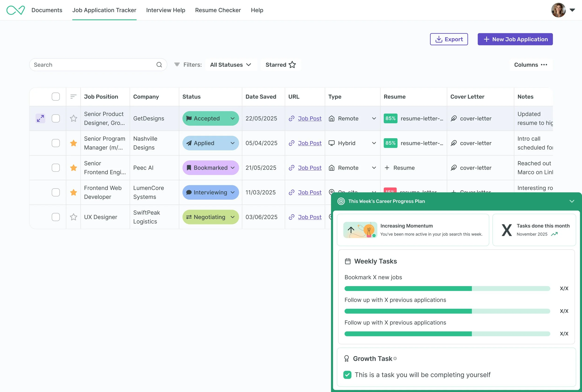
Task: Click the magnifier icon in the search bar
Action: (159, 64)
